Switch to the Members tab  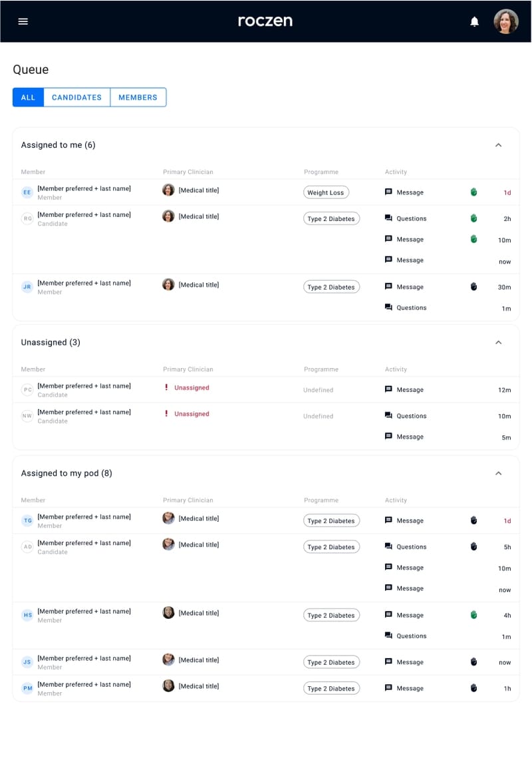[x=138, y=97]
